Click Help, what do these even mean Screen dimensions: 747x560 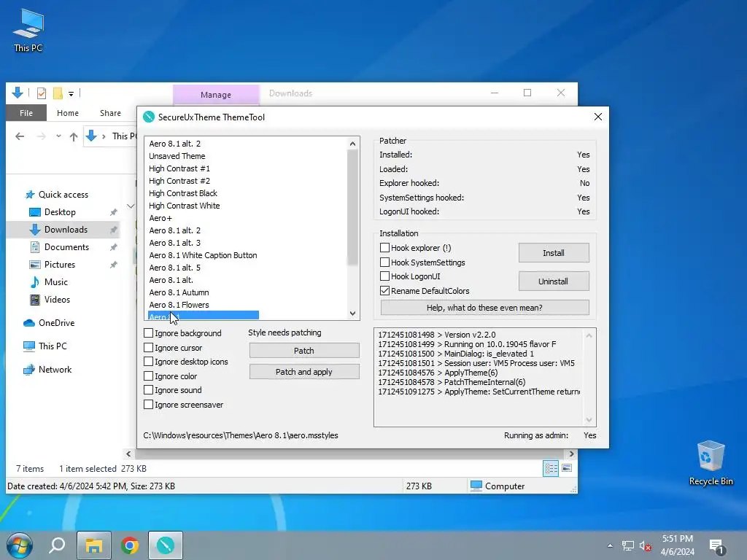point(484,308)
